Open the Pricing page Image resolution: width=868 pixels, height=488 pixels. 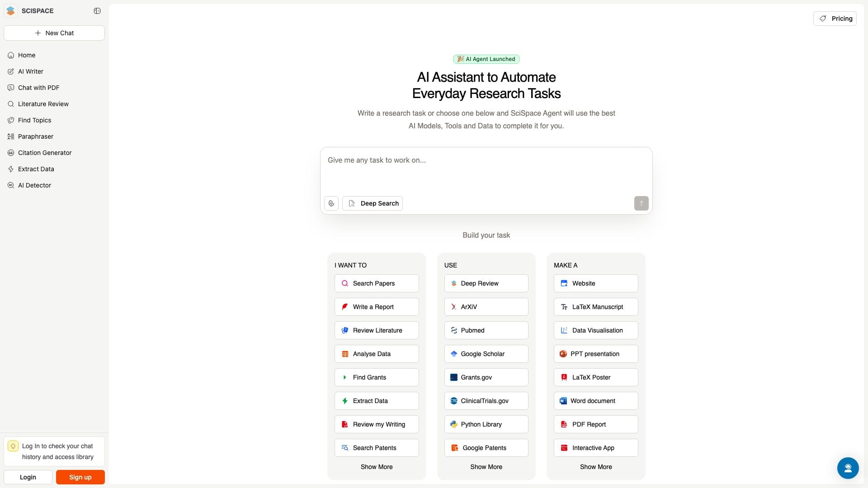pos(835,19)
